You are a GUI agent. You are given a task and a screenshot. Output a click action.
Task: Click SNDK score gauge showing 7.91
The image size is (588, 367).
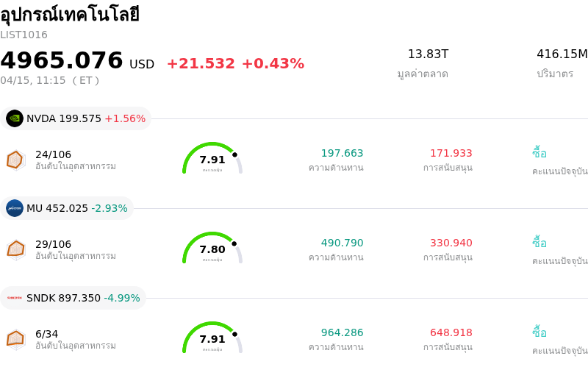(x=212, y=339)
